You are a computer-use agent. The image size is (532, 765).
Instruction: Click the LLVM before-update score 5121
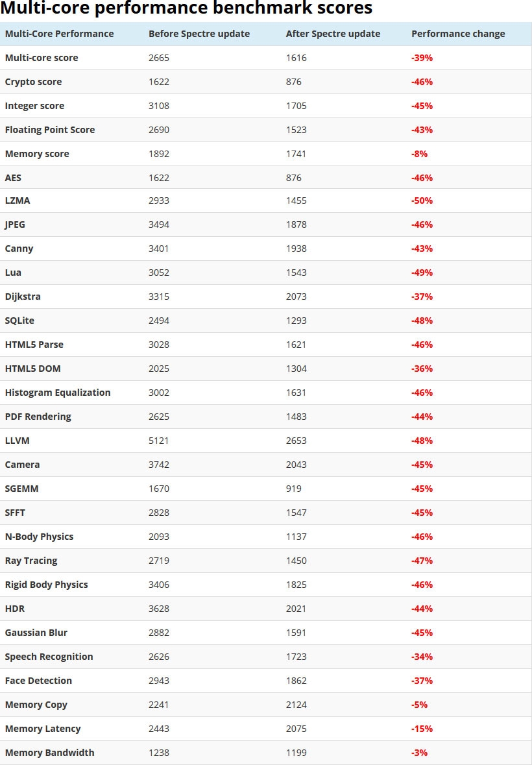159,441
